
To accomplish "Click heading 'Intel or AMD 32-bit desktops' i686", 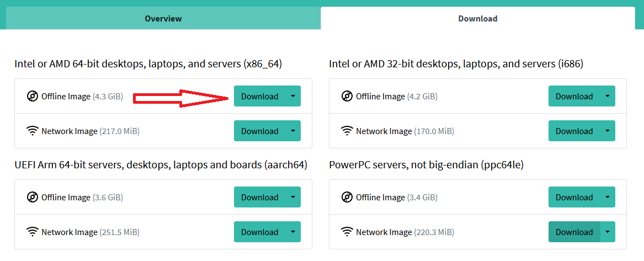I will [x=456, y=64].
